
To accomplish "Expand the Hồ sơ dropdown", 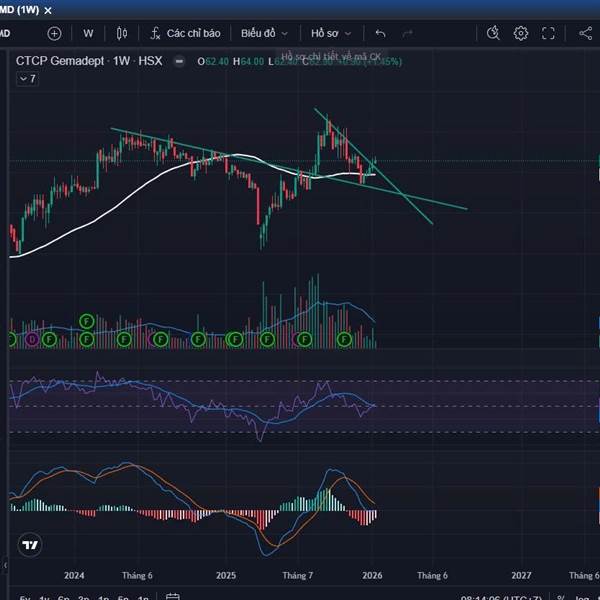I will (331, 34).
